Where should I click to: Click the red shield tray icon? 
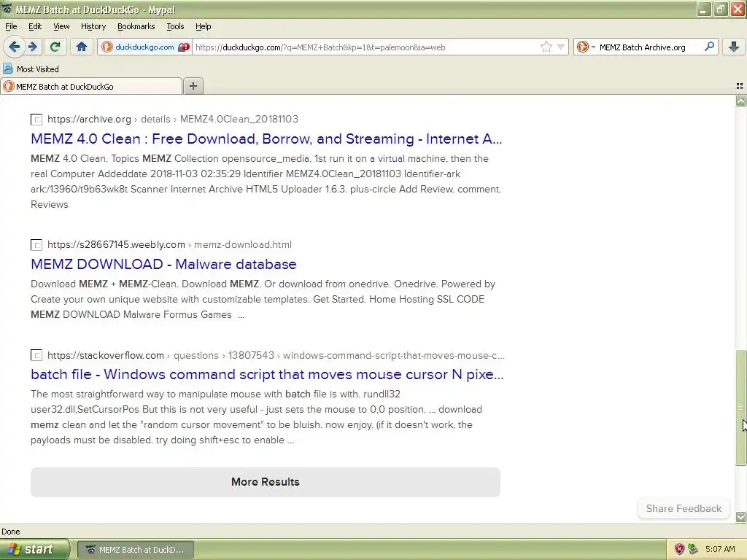[x=679, y=550]
